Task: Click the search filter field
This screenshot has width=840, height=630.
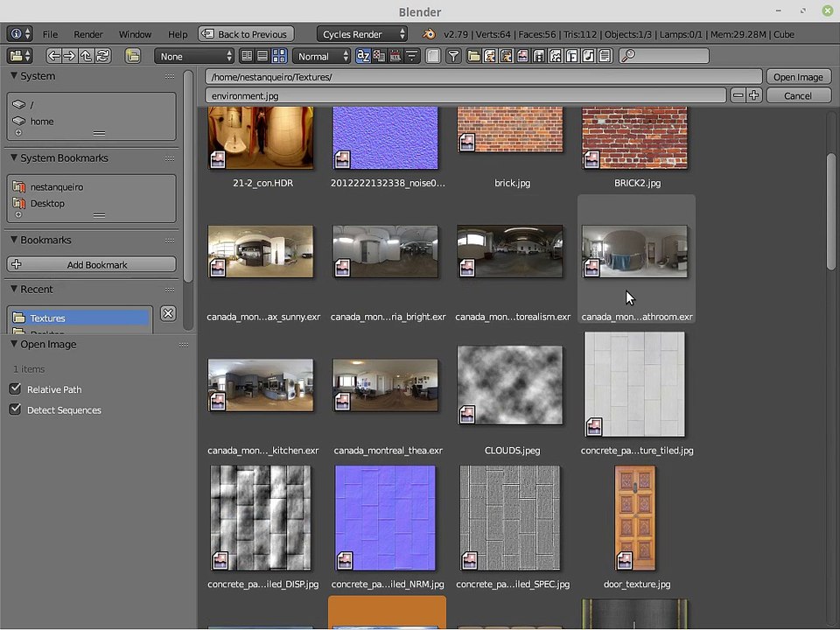Action: click(664, 56)
